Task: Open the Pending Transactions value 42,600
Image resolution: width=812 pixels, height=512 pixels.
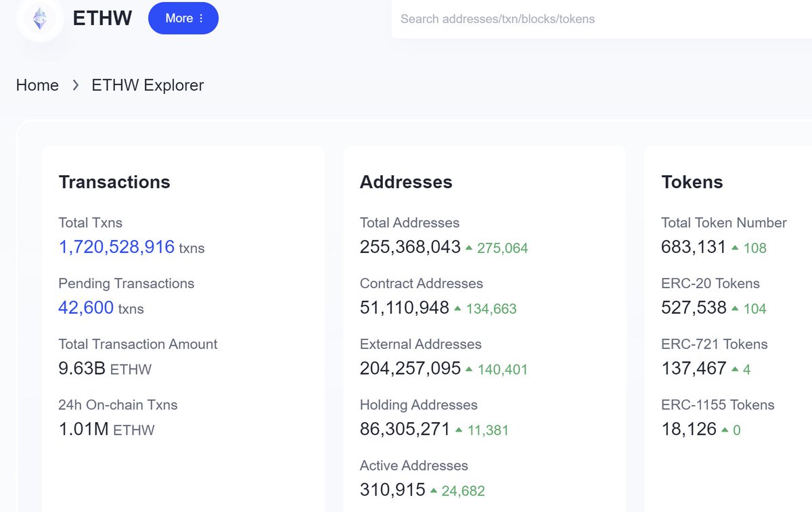Action: (86, 308)
